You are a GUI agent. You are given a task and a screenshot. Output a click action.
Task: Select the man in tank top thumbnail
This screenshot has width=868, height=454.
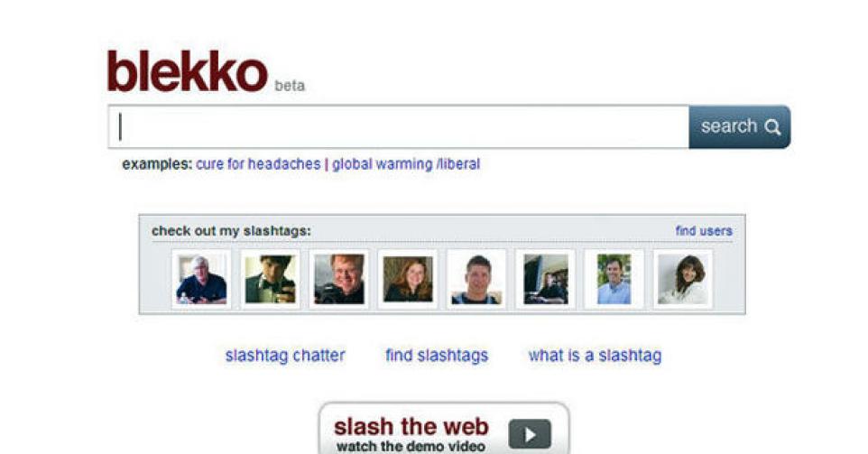[x=476, y=279]
